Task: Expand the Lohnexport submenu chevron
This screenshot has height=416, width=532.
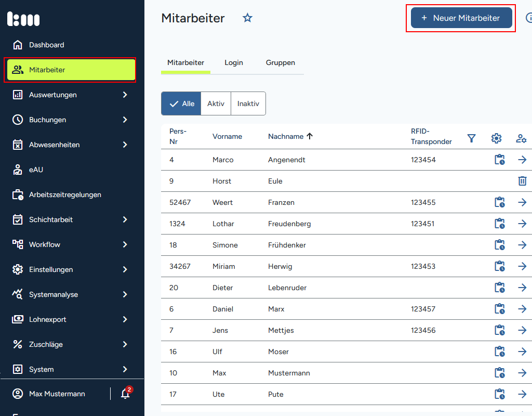Action: point(125,319)
